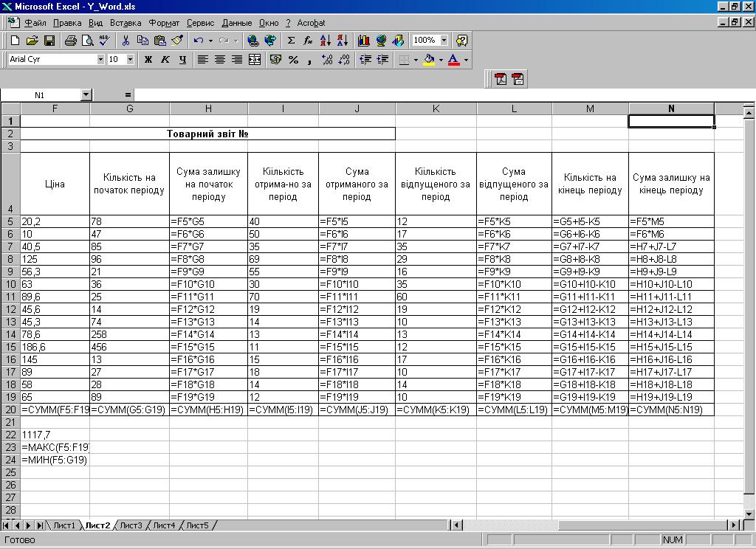The width and height of the screenshot is (756, 549).
Task: Sort ascending A-Z icon
Action: 326,41
